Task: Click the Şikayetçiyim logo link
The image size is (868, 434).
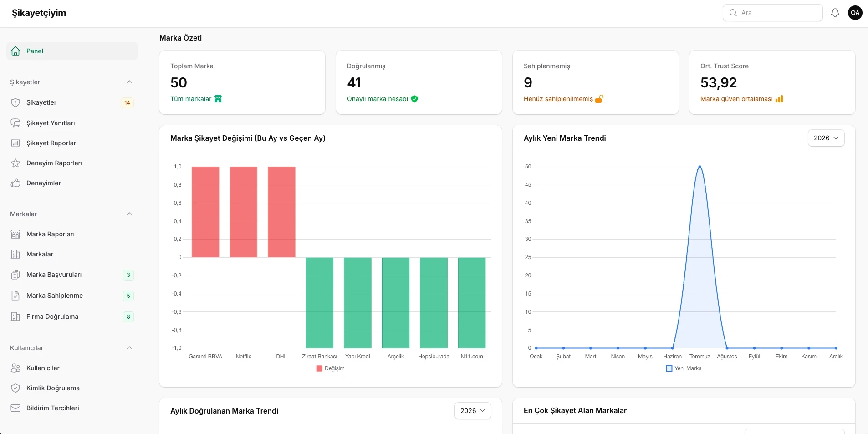Action: coord(39,13)
